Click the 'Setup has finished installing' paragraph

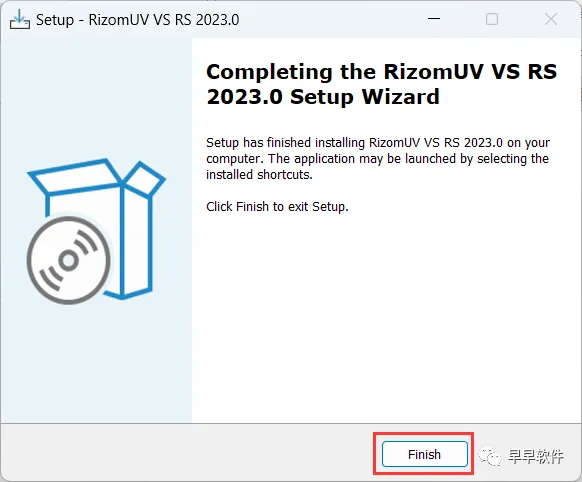[378, 158]
